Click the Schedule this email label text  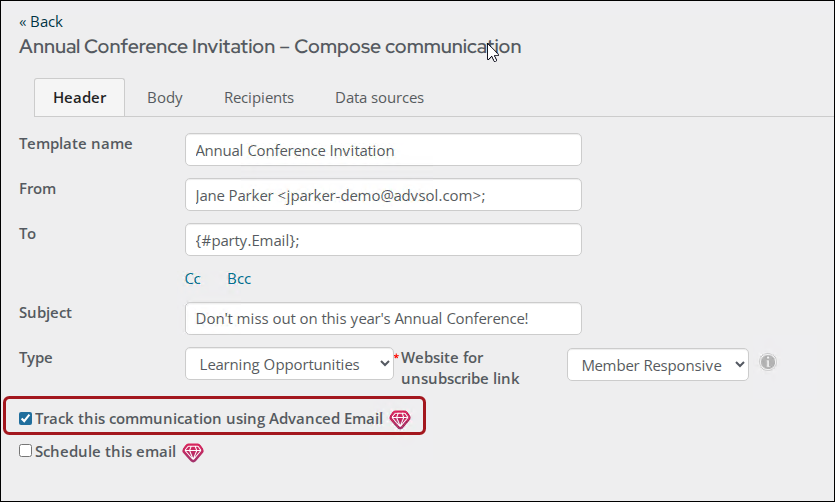(105, 452)
